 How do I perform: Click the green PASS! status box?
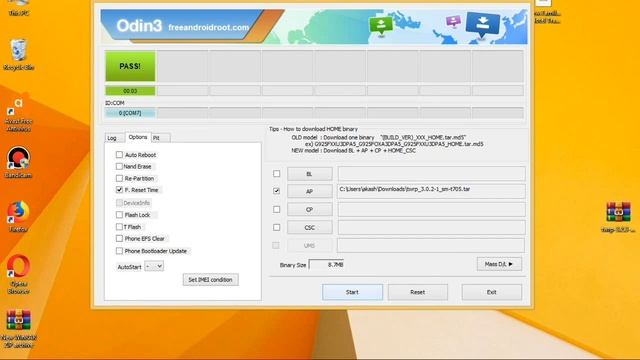[x=130, y=66]
